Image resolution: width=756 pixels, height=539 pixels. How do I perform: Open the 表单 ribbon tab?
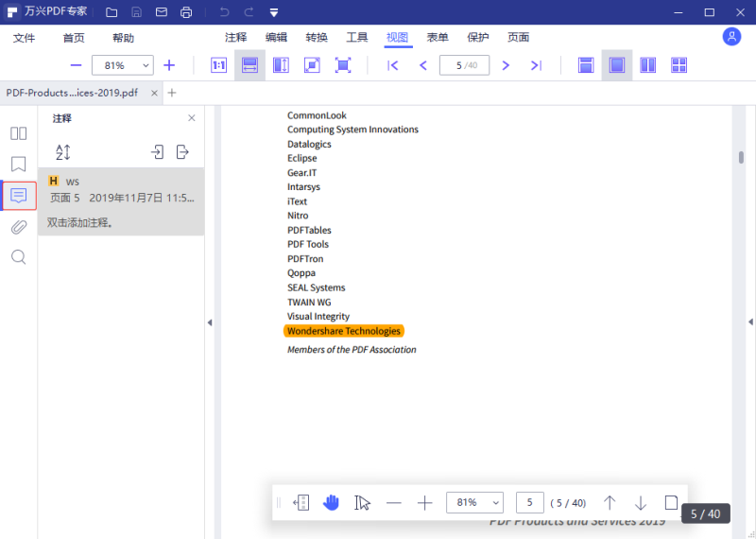point(438,37)
